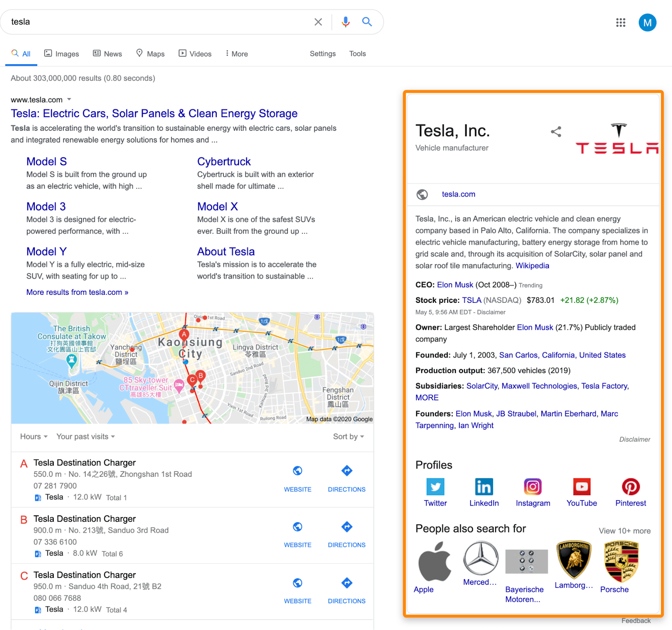
Task: Click Directions icon for charger B
Action: click(346, 527)
